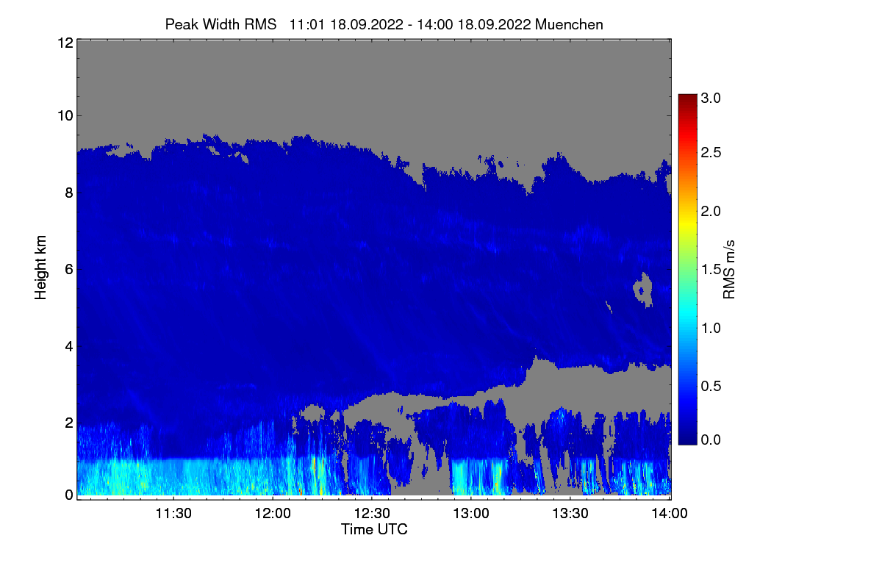Click the 0.0 colorbar tick label
This screenshot has width=882, height=588.
coord(711,440)
